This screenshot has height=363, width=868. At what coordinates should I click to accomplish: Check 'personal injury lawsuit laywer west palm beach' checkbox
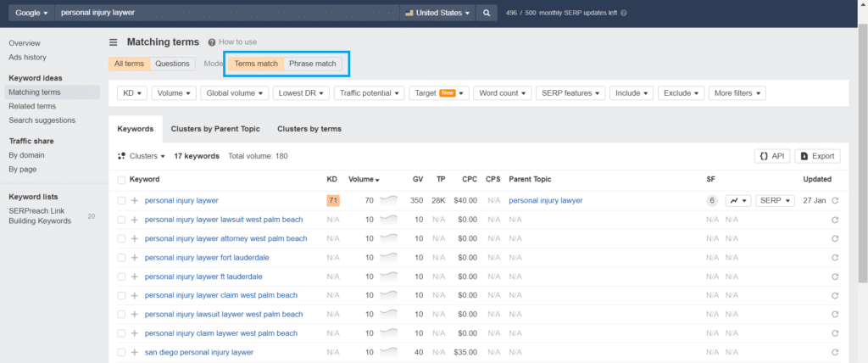point(121,314)
